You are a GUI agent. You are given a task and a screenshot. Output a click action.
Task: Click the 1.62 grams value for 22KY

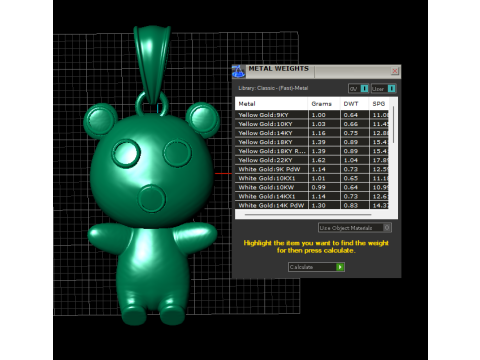[318, 160]
